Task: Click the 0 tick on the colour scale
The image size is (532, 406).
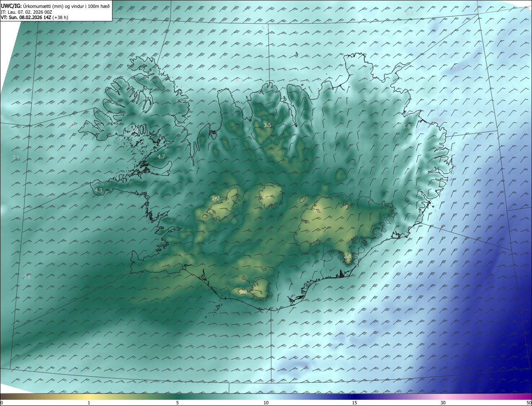Action: tap(2, 403)
